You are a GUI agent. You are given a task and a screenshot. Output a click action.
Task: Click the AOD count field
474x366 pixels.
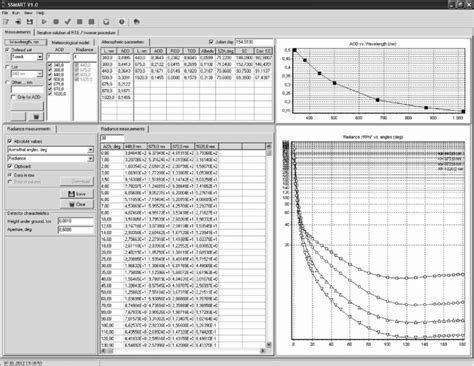[x=59, y=57]
